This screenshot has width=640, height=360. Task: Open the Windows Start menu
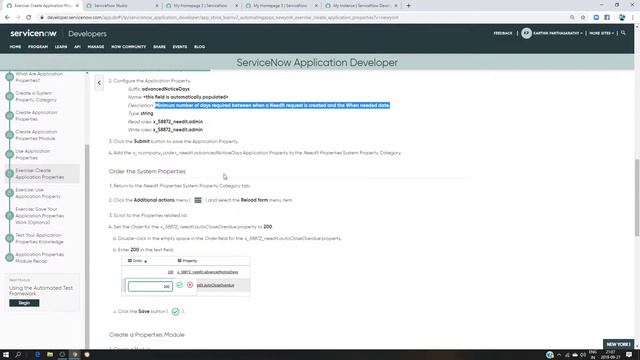[6, 355]
